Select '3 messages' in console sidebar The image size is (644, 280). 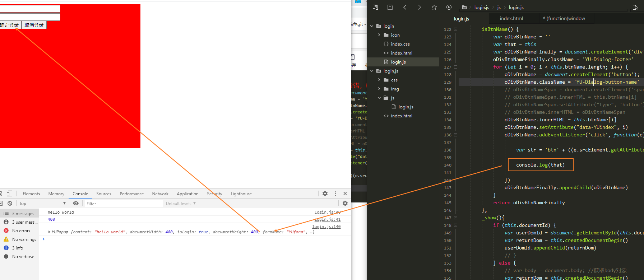[x=19, y=213]
